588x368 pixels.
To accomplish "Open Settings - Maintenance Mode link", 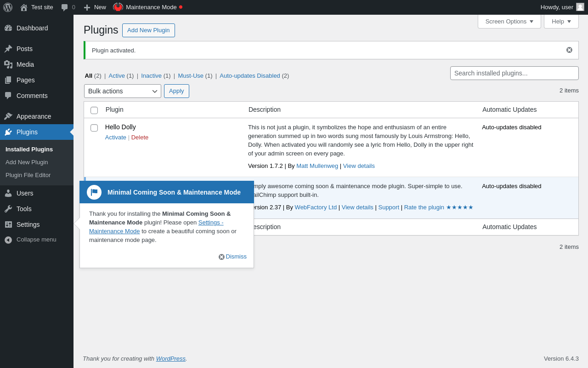I will pyautogui.click(x=157, y=227).
